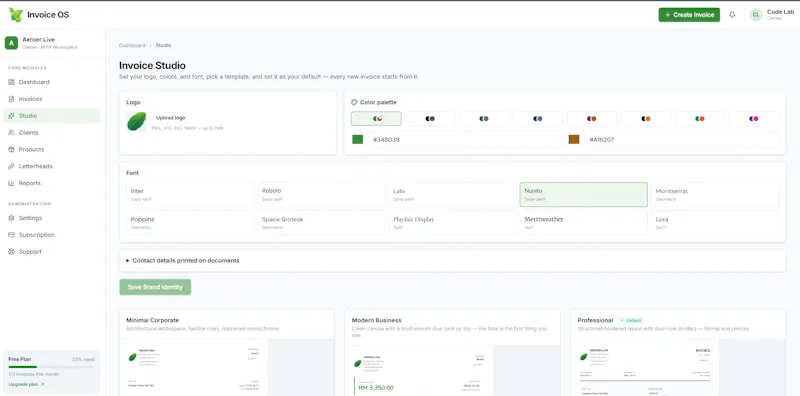Click the Aeroer.Live workspace 'A' badge
Viewport: 800px width, 396px height.
(x=11, y=43)
